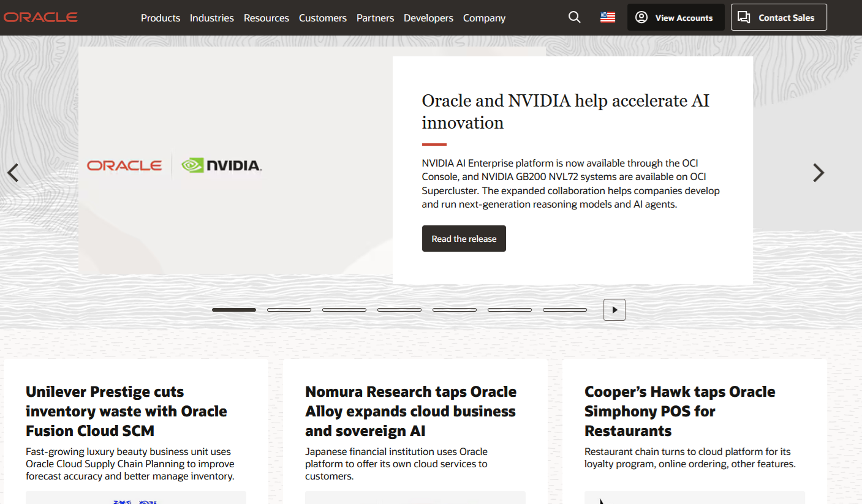The height and width of the screenshot is (504, 862).
Task: Click the Read the release button
Action: pos(464,239)
